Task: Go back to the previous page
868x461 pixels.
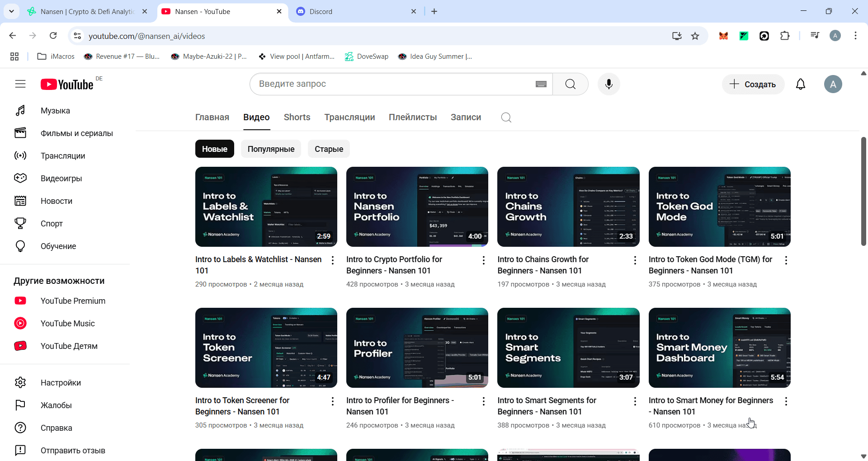Action: pyautogui.click(x=13, y=36)
